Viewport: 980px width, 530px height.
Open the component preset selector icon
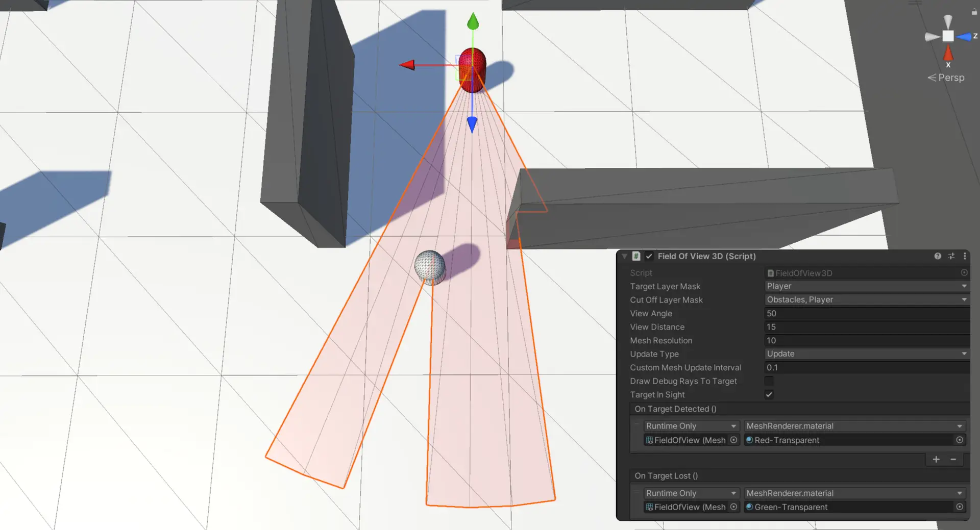[x=951, y=256]
